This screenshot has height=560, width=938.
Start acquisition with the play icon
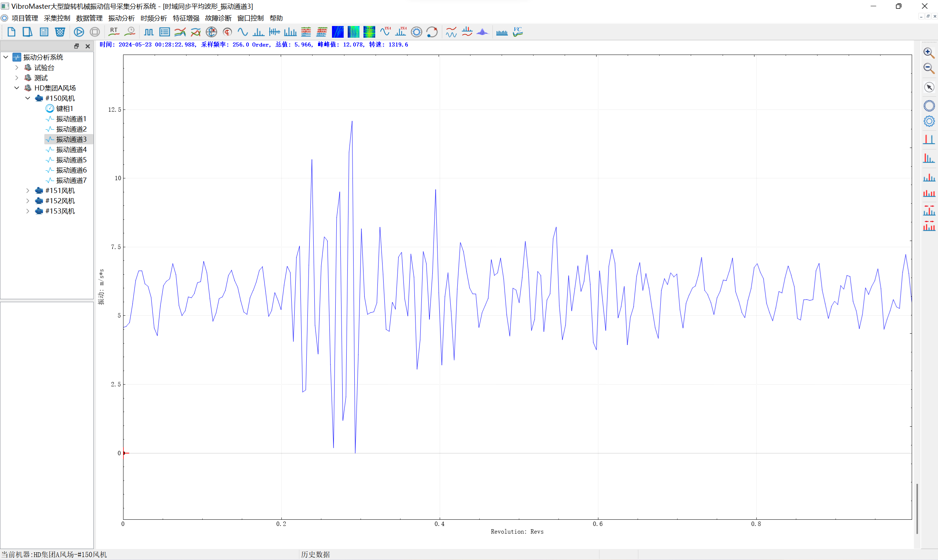(x=79, y=32)
